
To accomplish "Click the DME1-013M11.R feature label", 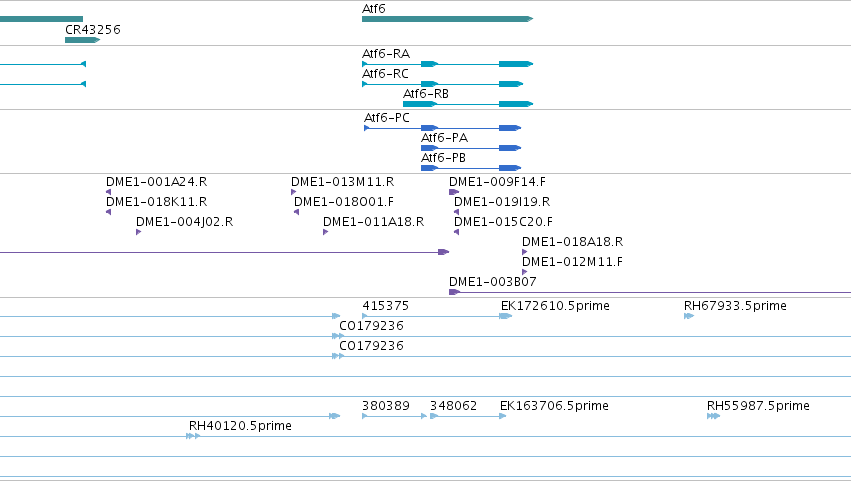I will pyautogui.click(x=342, y=182).
